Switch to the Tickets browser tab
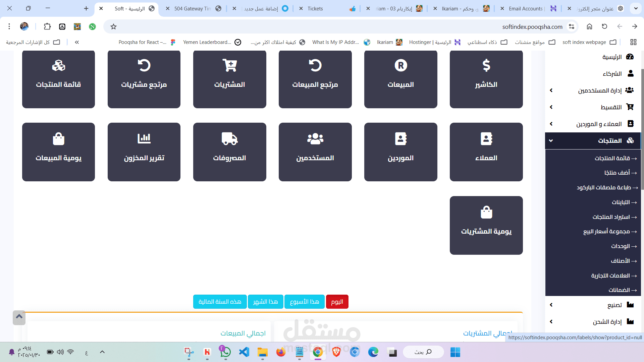Viewport: 644px width, 362px height. pos(315,9)
